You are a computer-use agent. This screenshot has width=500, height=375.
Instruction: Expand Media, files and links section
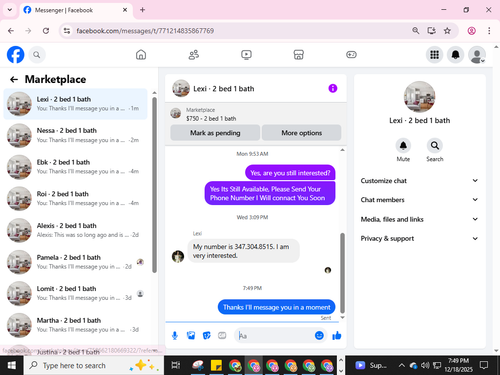[x=419, y=219]
